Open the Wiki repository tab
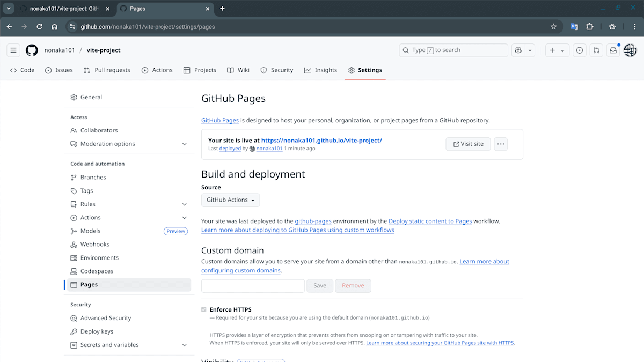Image resolution: width=644 pixels, height=362 pixels. (x=238, y=70)
